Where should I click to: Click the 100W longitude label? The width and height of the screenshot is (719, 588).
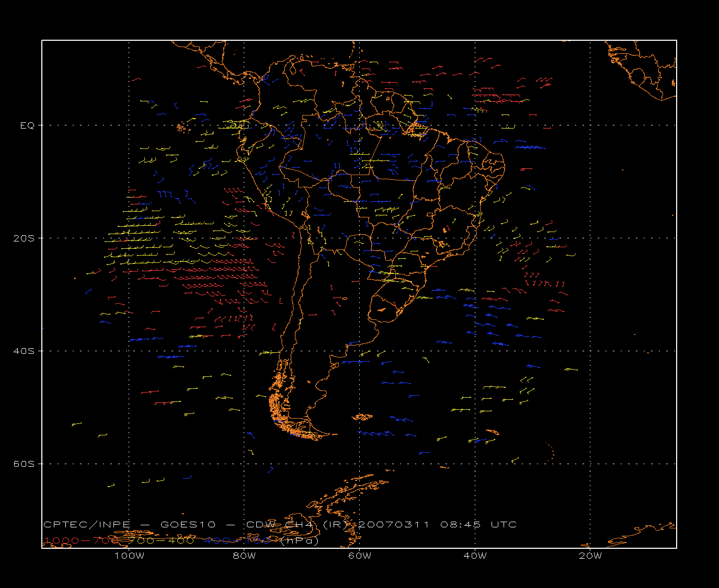[x=129, y=556]
